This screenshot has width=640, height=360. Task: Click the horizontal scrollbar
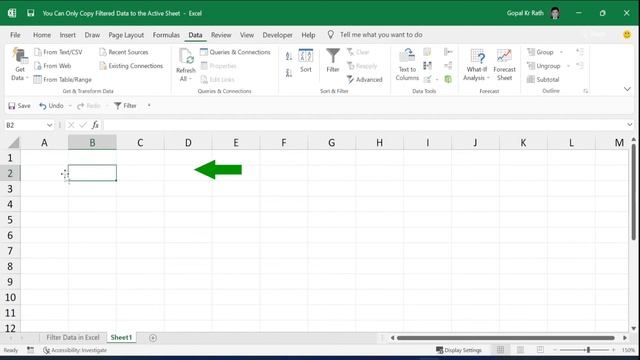pos(505,338)
